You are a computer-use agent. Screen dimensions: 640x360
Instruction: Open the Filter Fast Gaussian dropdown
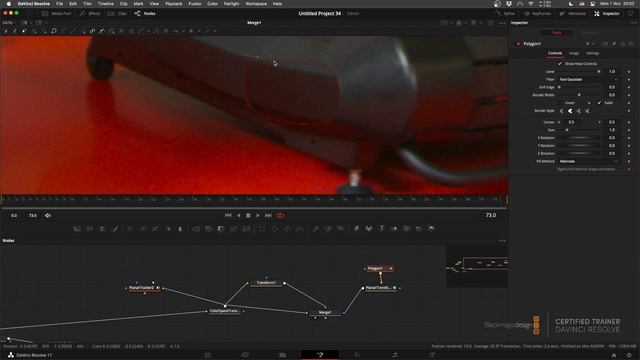click(588, 80)
